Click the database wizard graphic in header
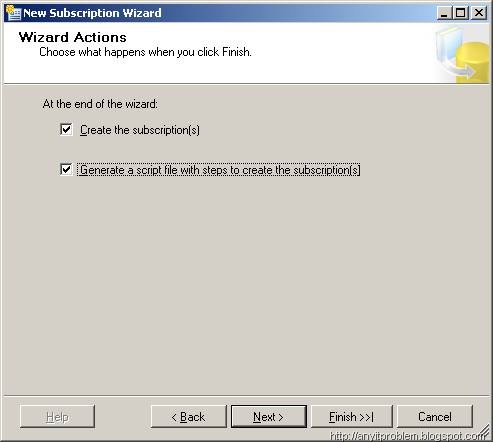Viewport: 493px width, 442px height. (462, 54)
